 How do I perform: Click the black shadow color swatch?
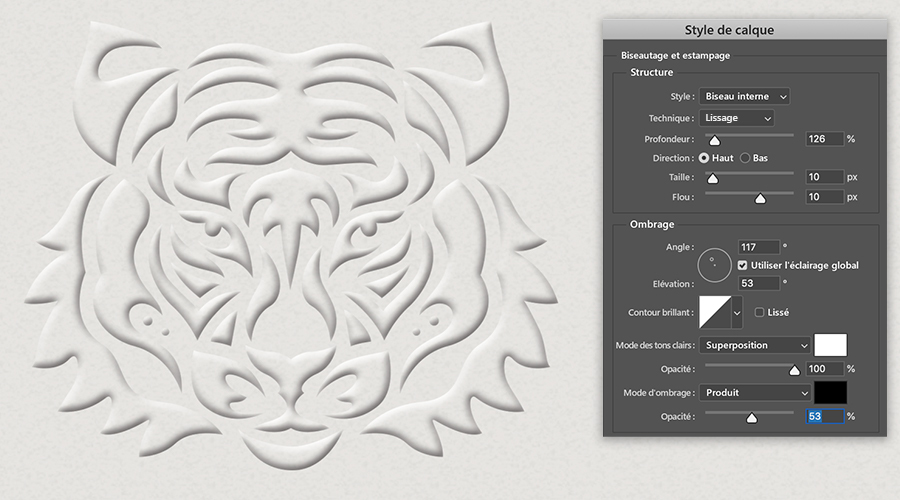point(830,393)
